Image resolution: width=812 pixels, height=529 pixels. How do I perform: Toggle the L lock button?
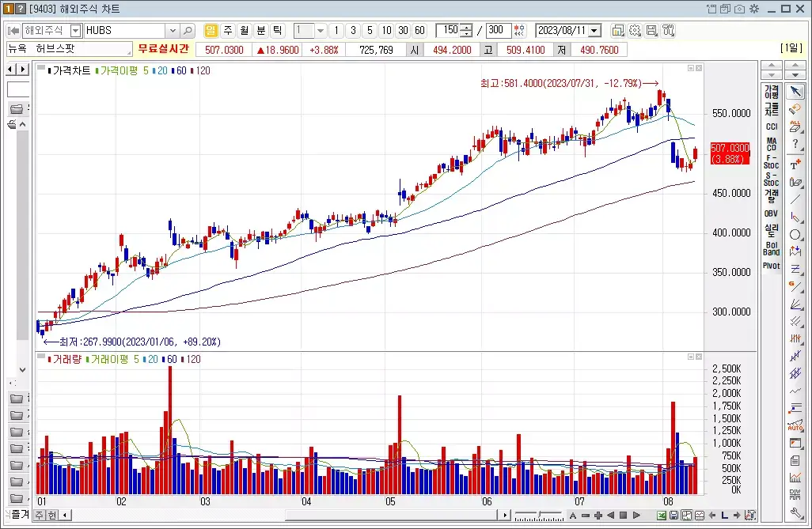coord(724,515)
